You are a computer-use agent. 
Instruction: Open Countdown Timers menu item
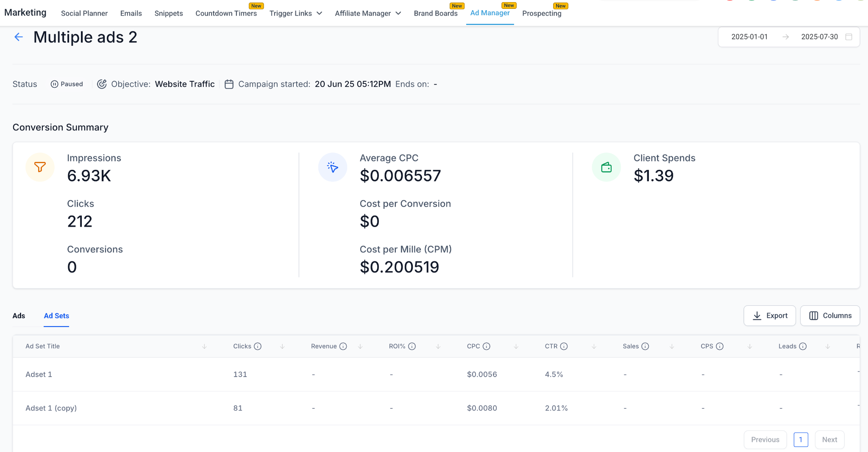[226, 14]
